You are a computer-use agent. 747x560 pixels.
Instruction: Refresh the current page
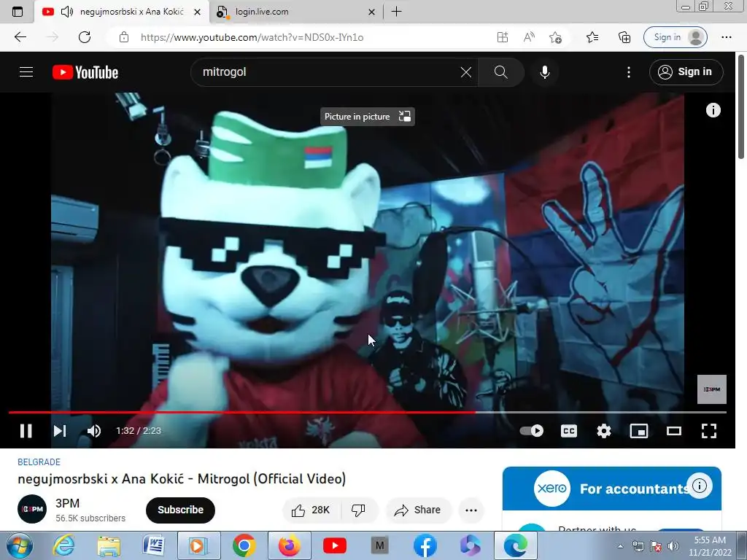[x=85, y=37]
